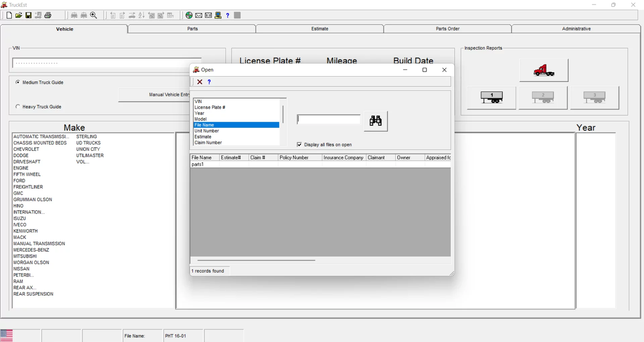
Task: Open toolbar Help with the question mark icon
Action: click(227, 15)
